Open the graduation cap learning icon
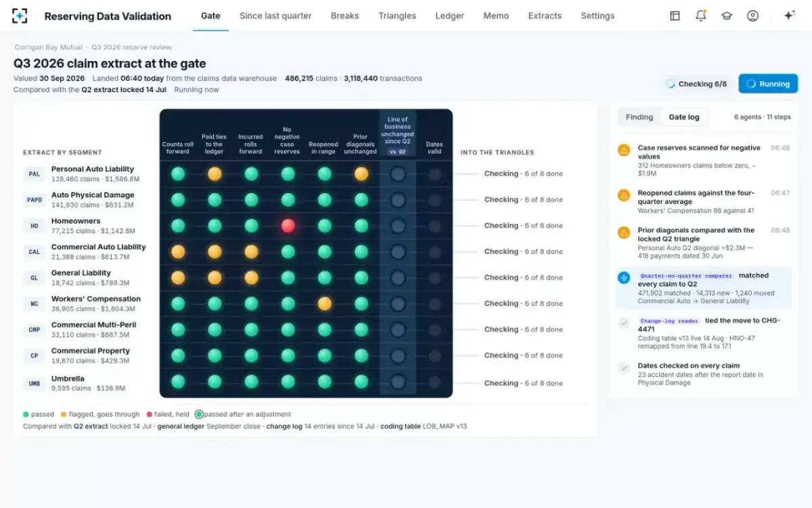The image size is (812, 508). click(x=727, y=16)
